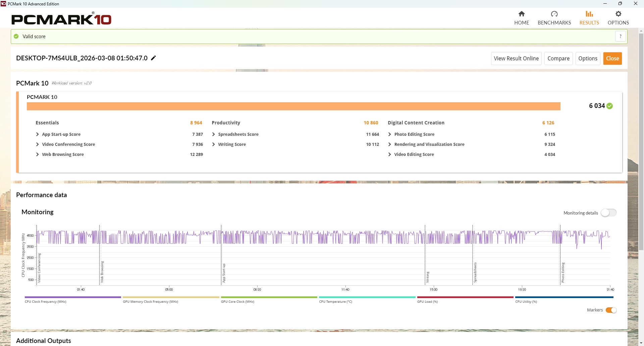Enable the Monitoring details toggle
Viewport: 644px width, 346px height.
pos(608,213)
